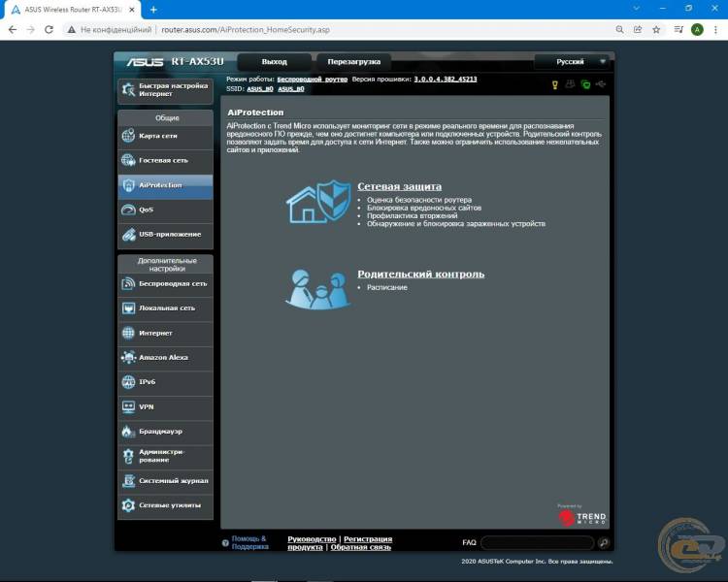Open the Родительский контроль link

(421, 275)
